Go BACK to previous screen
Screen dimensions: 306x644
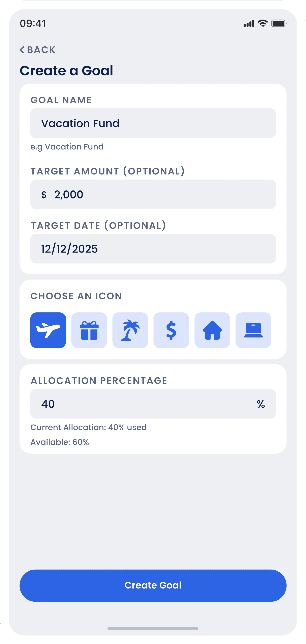pos(37,50)
